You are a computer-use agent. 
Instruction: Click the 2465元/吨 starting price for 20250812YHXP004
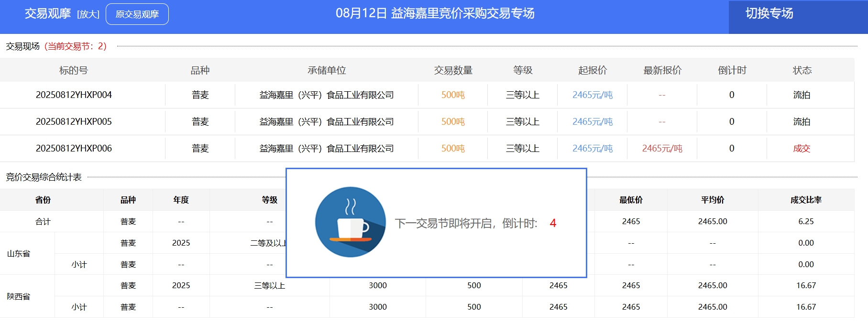tap(593, 95)
